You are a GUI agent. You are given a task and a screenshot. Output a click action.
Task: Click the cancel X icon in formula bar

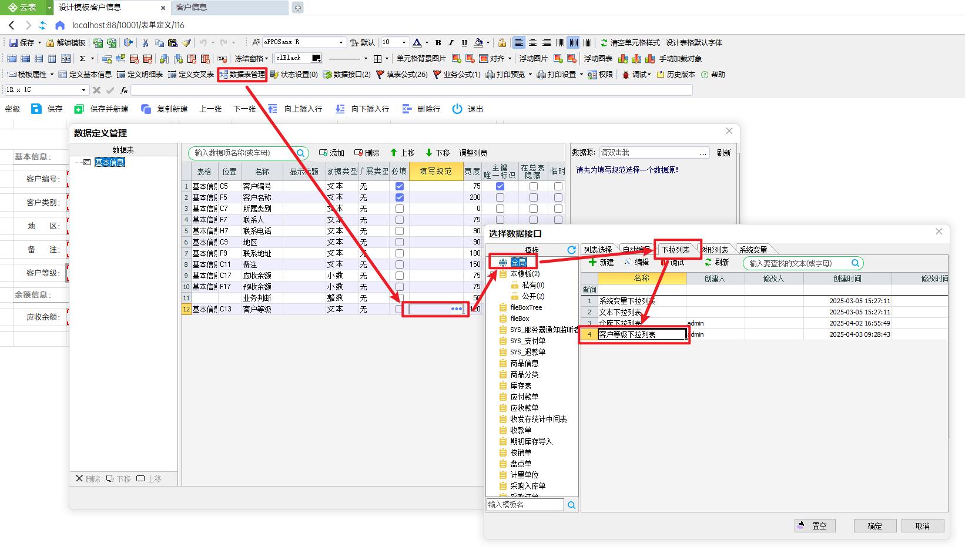click(x=97, y=90)
